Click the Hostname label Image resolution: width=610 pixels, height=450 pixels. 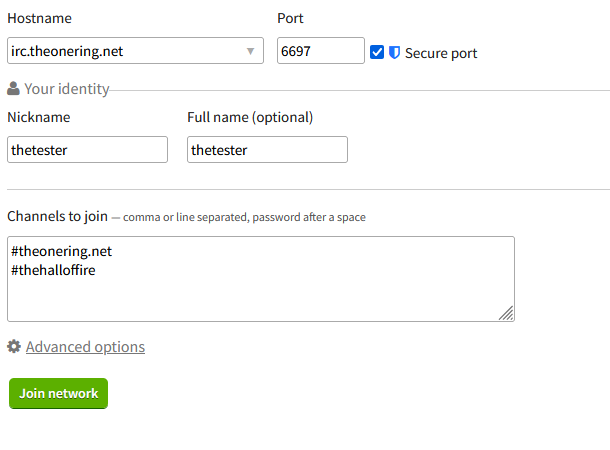(39, 18)
